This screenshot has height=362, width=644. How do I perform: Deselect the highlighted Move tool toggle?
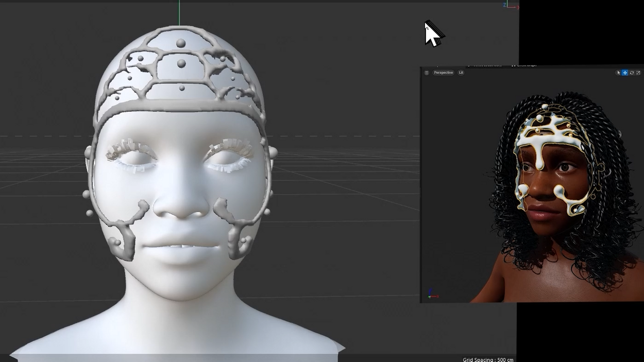click(624, 73)
